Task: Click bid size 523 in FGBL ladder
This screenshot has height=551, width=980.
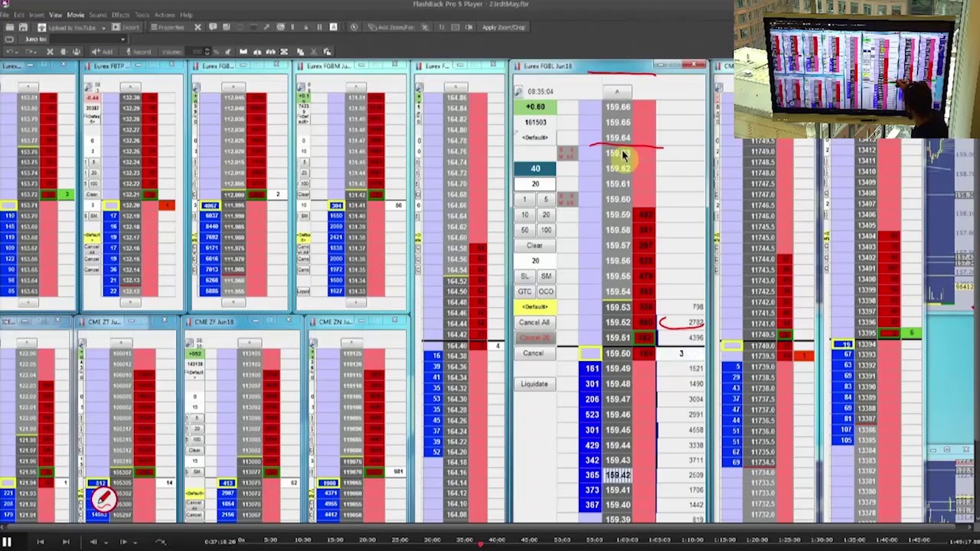Action: (x=592, y=415)
